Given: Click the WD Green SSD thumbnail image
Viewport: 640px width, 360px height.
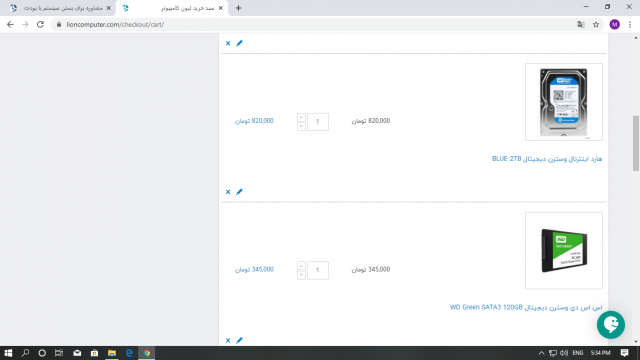Looking at the screenshot, I should click(x=564, y=251).
